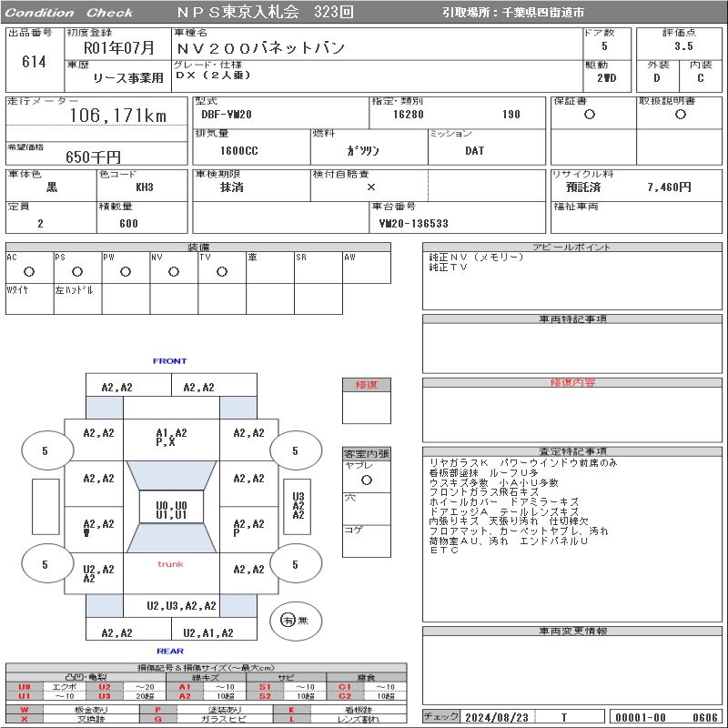The image size is (728, 728).
Task: Click the '有 無' spare tire circle
Action: click(x=296, y=621)
